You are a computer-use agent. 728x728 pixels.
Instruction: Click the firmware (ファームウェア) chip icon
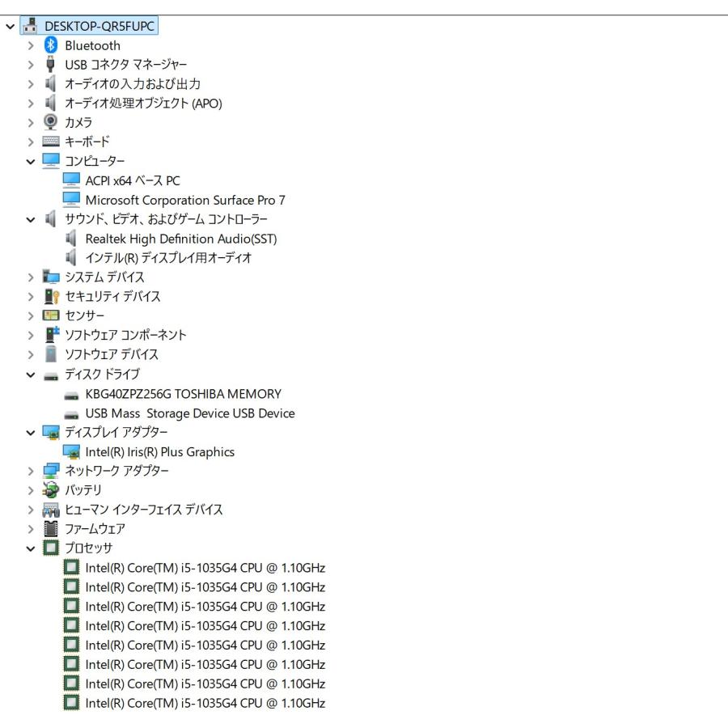coord(51,528)
